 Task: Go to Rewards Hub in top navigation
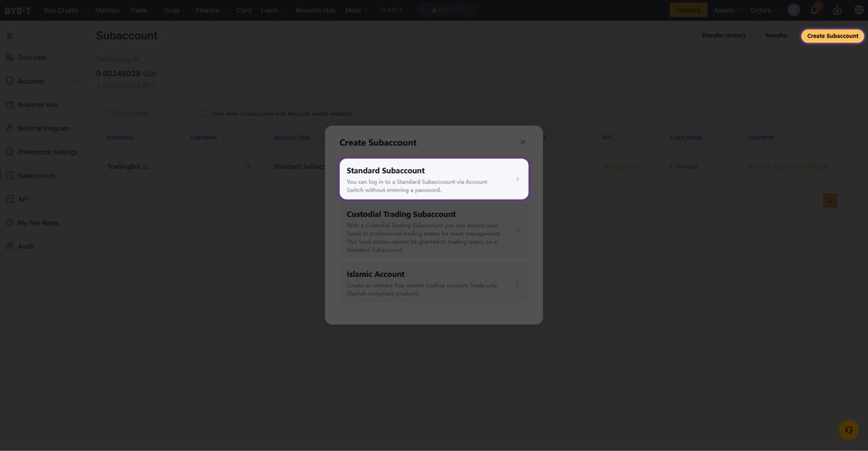pos(315,10)
